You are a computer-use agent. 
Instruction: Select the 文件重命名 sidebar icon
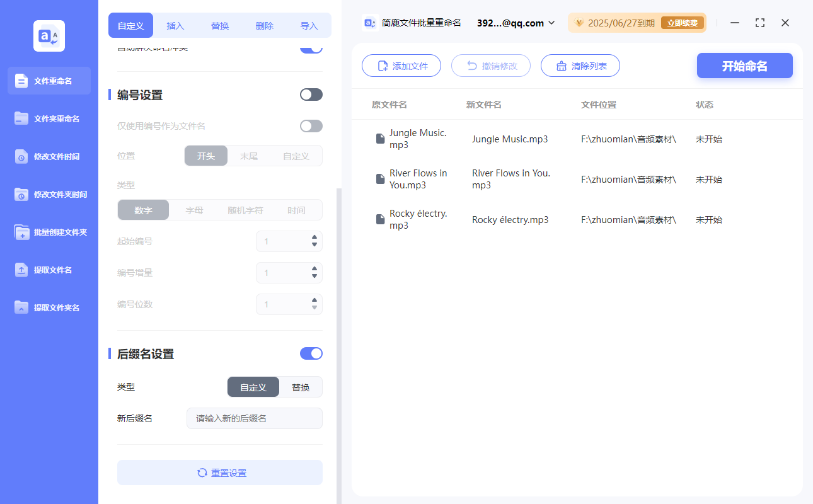tap(49, 81)
